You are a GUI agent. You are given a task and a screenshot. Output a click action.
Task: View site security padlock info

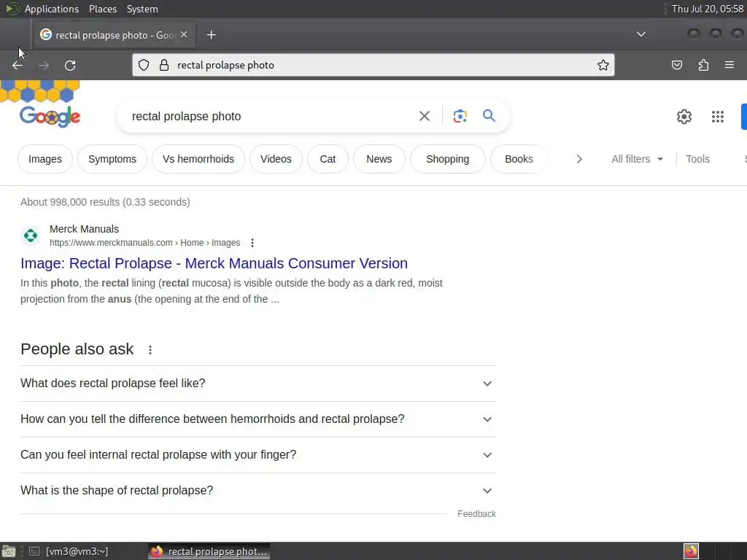[x=164, y=65]
